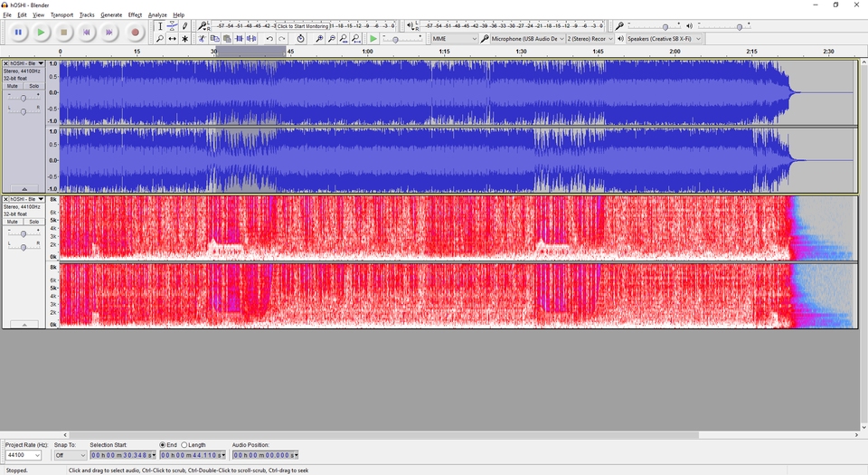Open the Analyze menu
Screen dimensions: 868x475
click(x=157, y=15)
